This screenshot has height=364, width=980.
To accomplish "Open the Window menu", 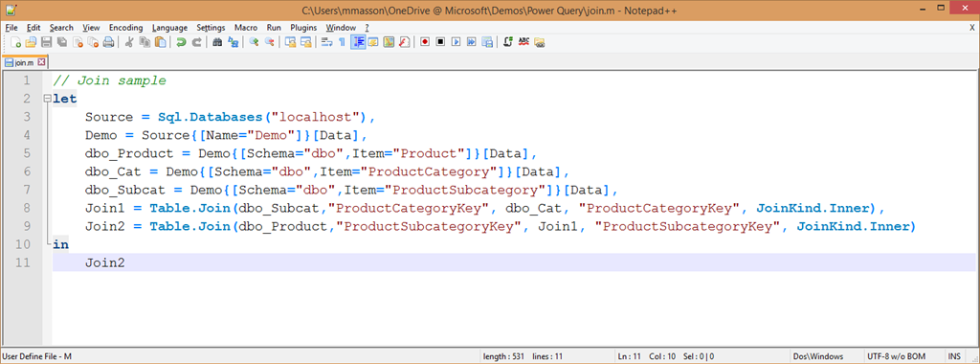I will 341,28.
